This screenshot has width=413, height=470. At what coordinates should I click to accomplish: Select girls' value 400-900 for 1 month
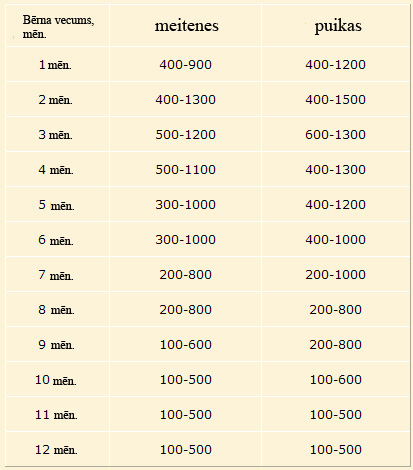(x=186, y=65)
